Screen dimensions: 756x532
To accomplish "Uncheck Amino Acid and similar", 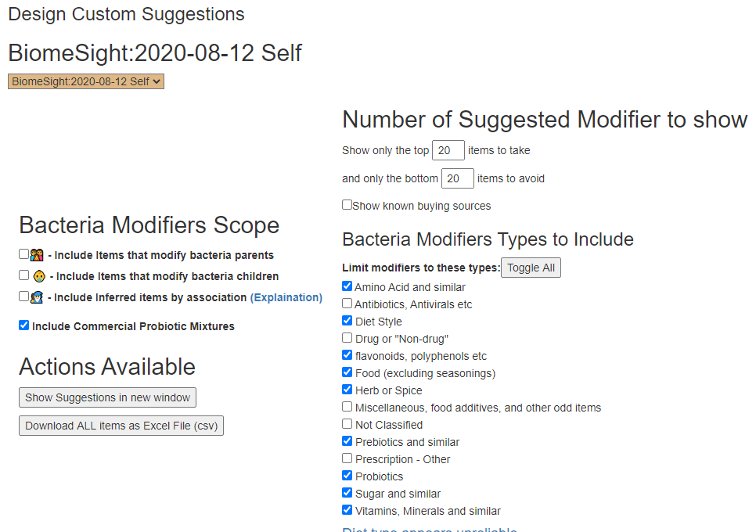I will coord(347,287).
